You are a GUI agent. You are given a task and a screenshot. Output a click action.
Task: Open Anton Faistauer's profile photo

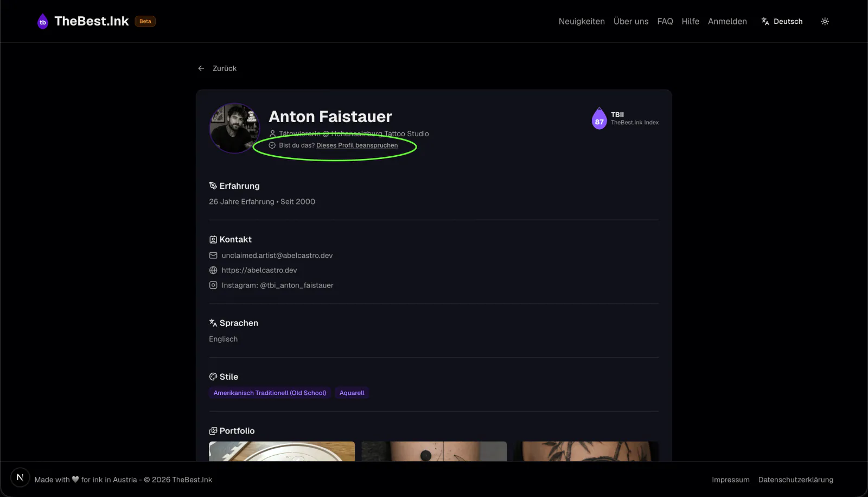[234, 128]
